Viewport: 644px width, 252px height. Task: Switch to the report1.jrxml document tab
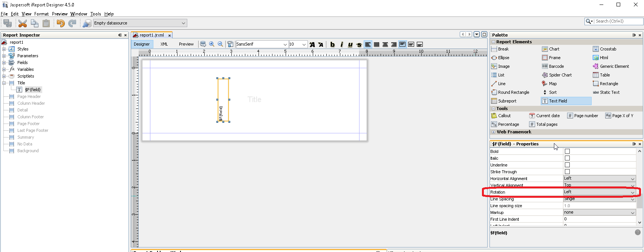point(151,35)
